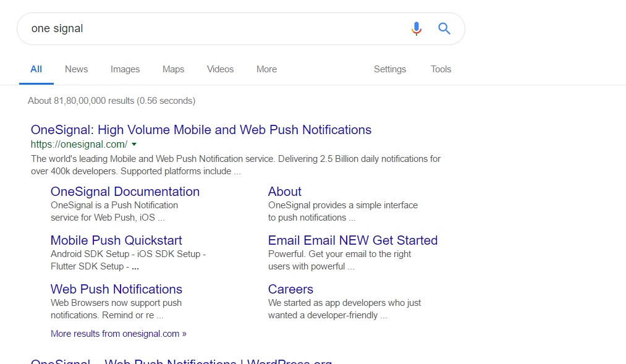Click the About sitelink
Viewport: 626px width, 364px height.
[284, 192]
